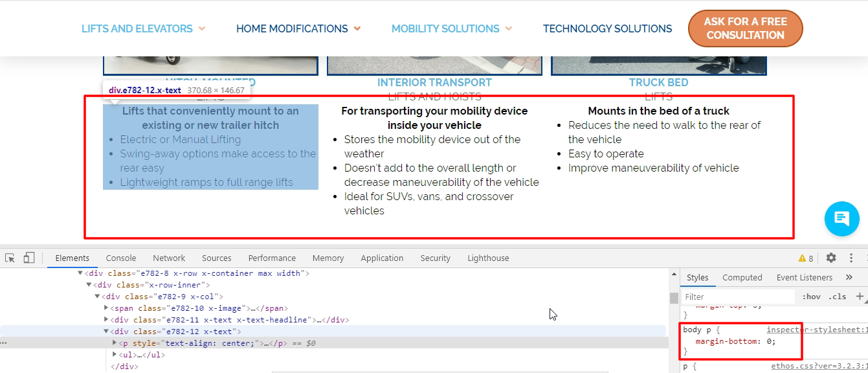The width and height of the screenshot is (868, 373).
Task: Select the Computed pane tab
Action: click(742, 277)
